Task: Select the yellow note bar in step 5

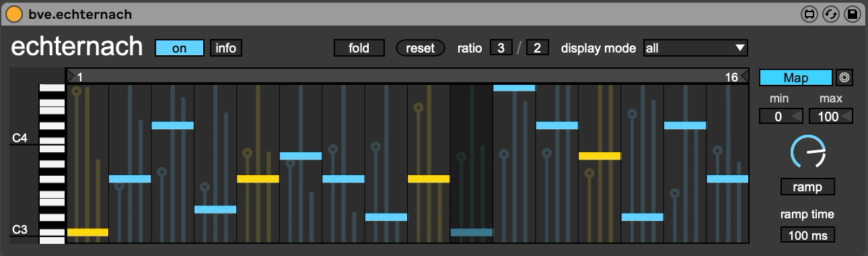Action: pos(258,179)
